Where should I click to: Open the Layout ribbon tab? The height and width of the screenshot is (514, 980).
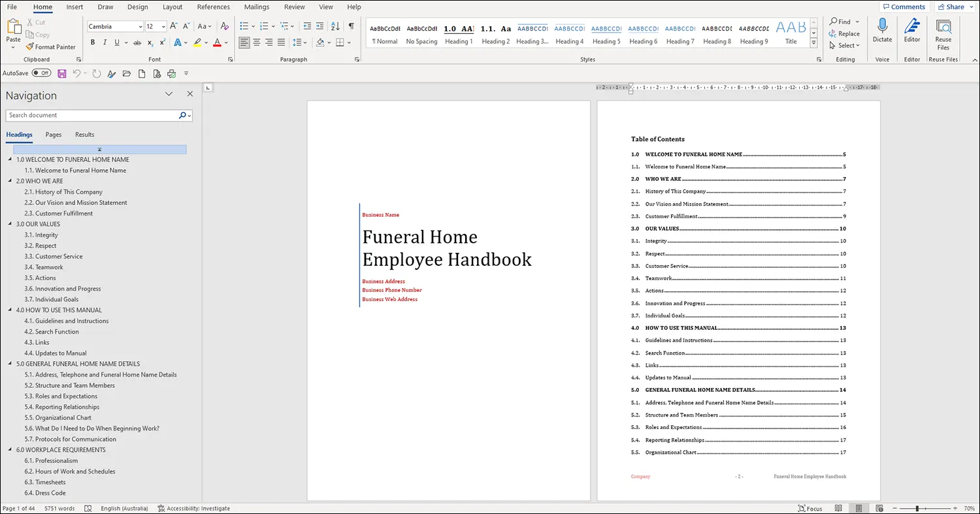[172, 7]
